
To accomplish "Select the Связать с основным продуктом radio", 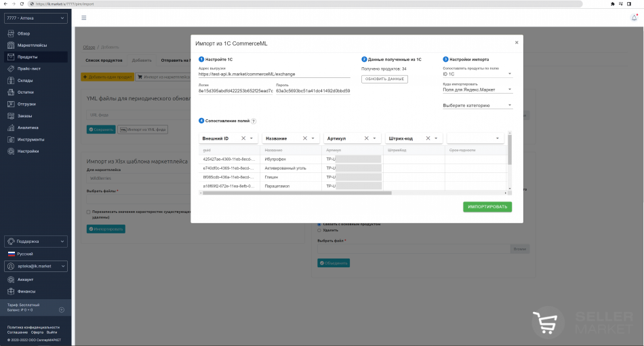I will (x=319, y=224).
